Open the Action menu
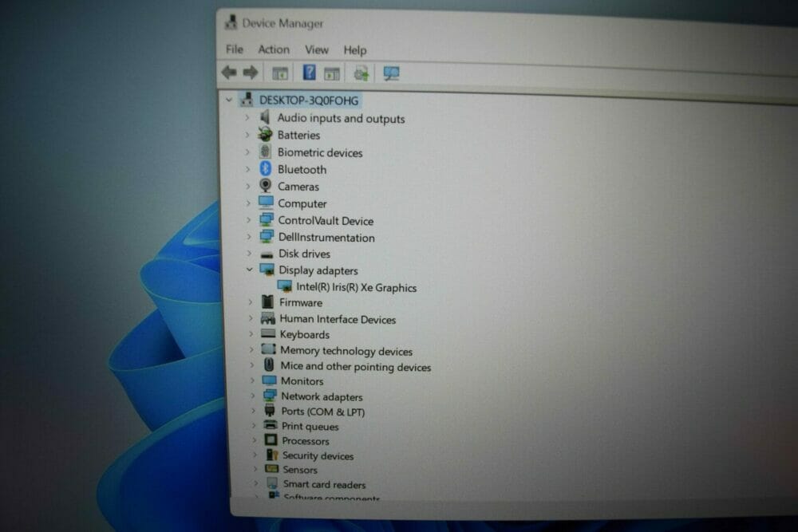The image size is (798, 532). click(x=274, y=49)
